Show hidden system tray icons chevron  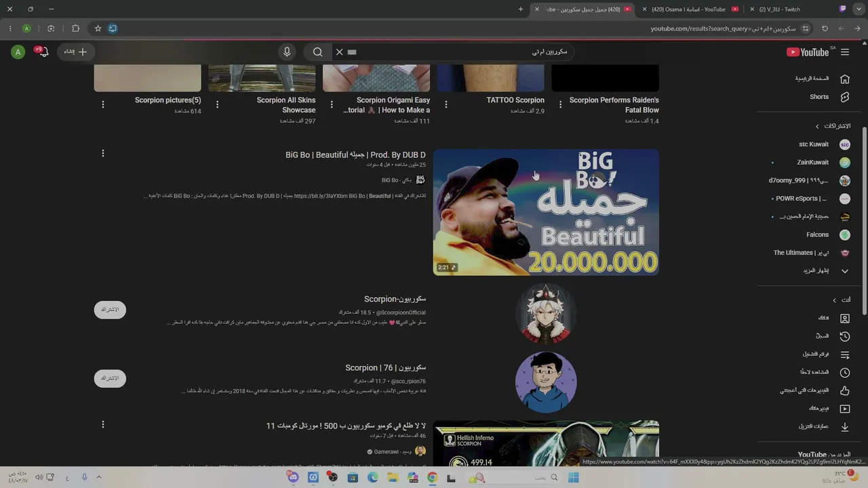tap(98, 477)
